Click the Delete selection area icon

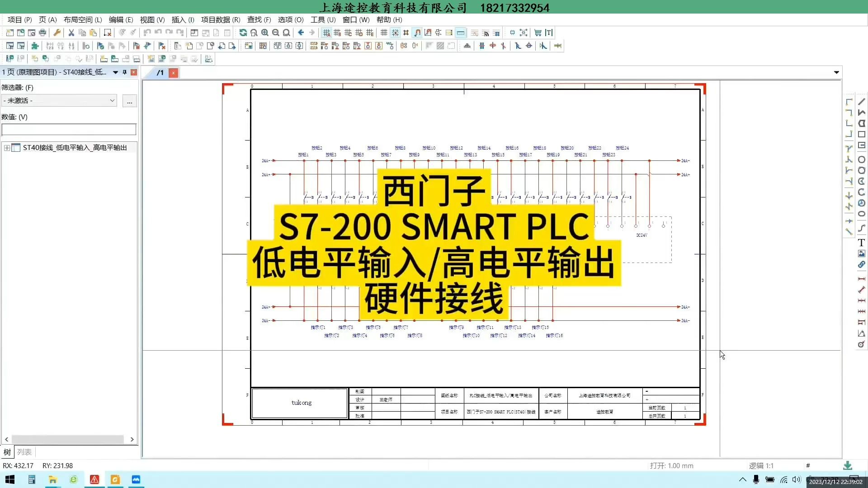pyautogui.click(x=108, y=33)
